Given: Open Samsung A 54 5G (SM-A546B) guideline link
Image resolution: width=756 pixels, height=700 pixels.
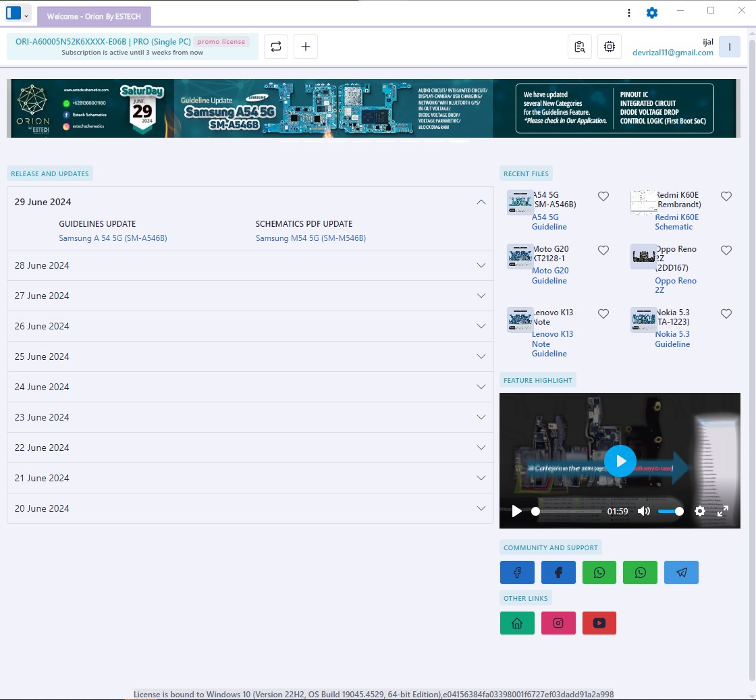Looking at the screenshot, I should coord(113,238).
